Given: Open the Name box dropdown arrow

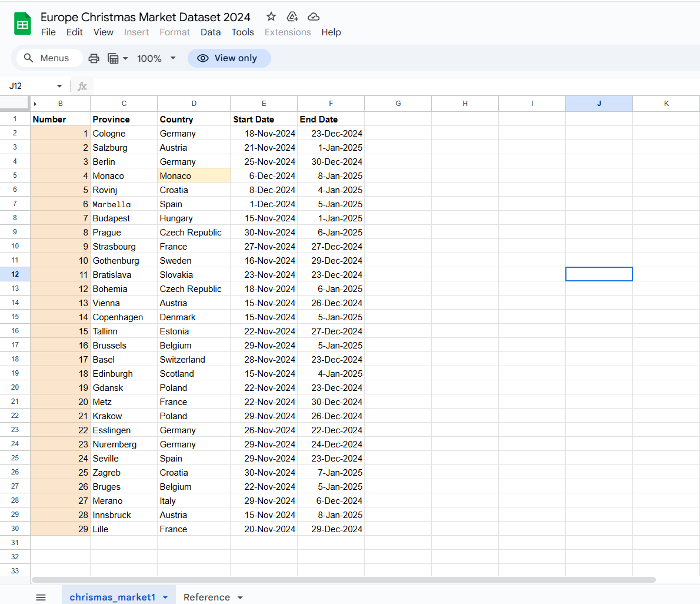Looking at the screenshot, I should click(x=59, y=87).
